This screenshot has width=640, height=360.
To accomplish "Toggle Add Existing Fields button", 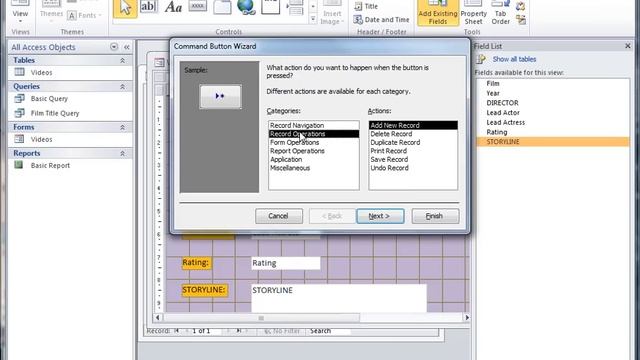I will 438,12.
